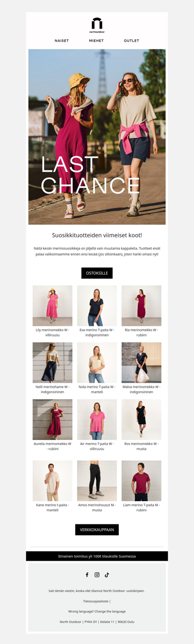Screen dimensions: 194x644
Task: Open the Lily merinomekko pink dress thumbnail
Action: (x=52, y=306)
